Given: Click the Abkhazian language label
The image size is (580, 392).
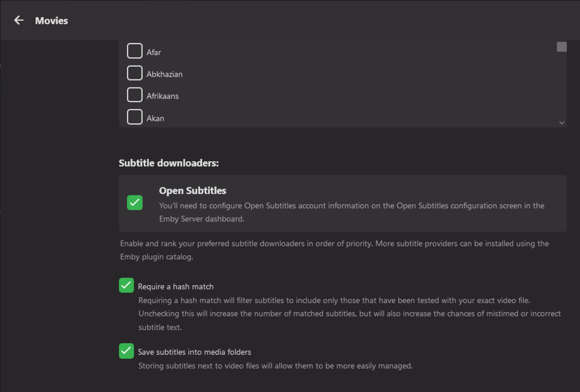Looking at the screenshot, I should 165,74.
